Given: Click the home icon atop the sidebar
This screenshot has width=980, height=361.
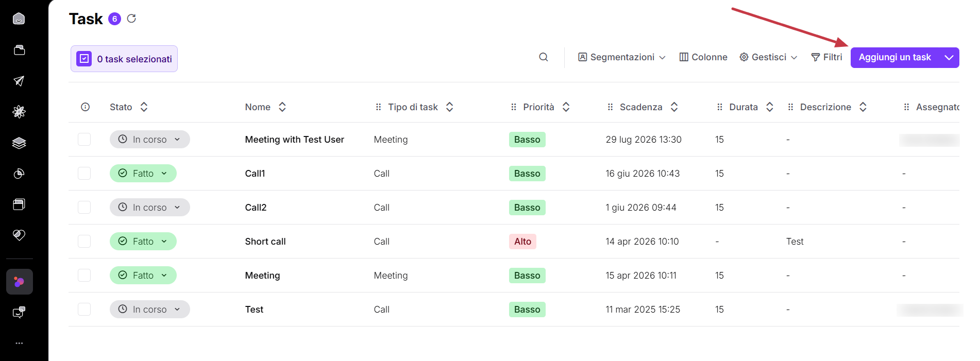Looking at the screenshot, I should (x=19, y=19).
